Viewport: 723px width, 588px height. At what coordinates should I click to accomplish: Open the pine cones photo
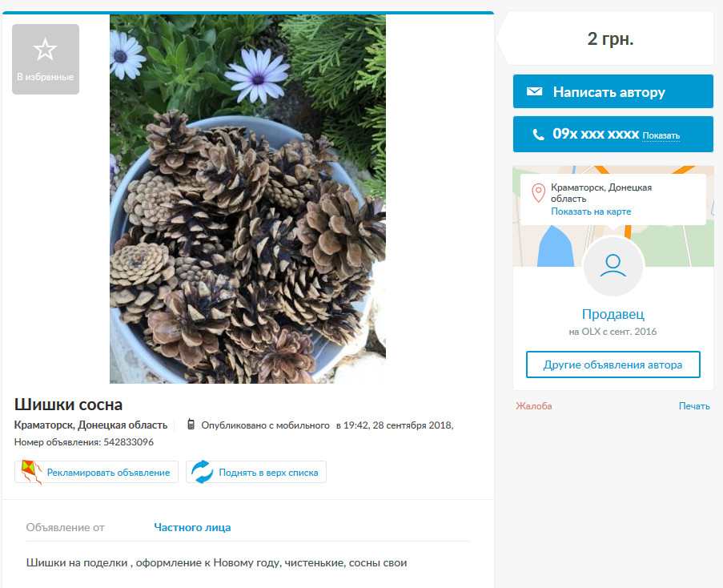(x=247, y=199)
